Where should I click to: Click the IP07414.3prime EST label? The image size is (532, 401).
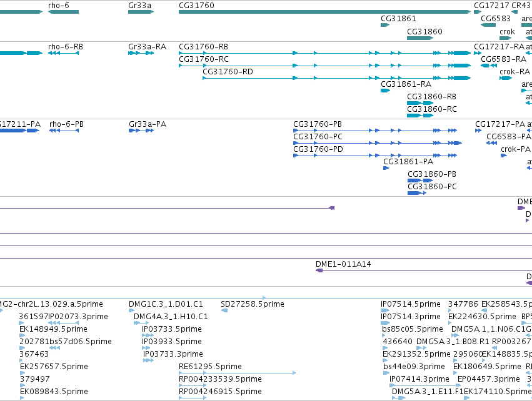point(419,380)
